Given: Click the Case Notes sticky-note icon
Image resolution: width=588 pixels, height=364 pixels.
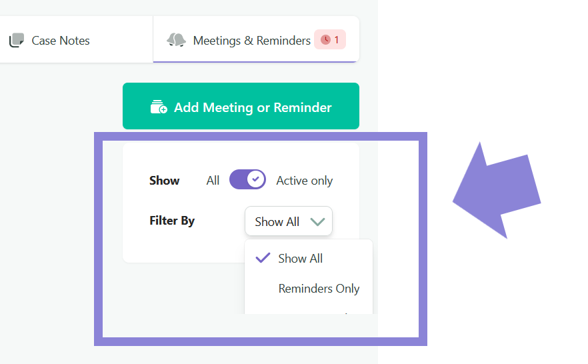Looking at the screenshot, I should pyautogui.click(x=17, y=40).
